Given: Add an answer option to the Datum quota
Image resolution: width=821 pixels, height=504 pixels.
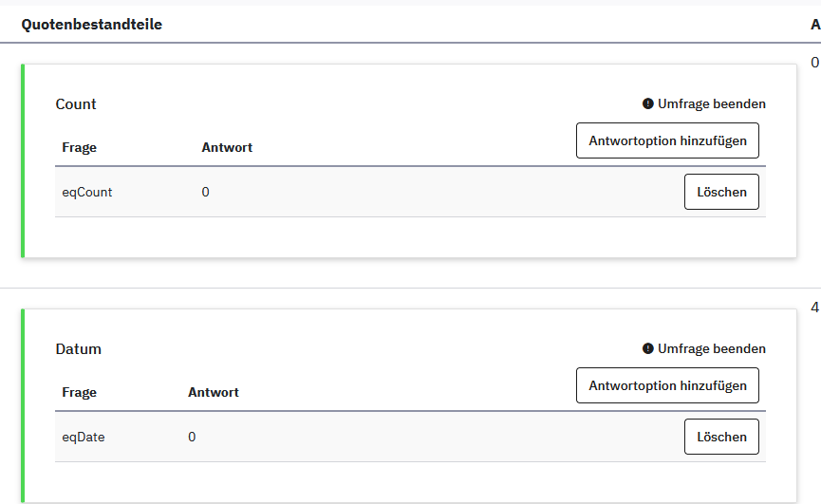Looking at the screenshot, I should point(667,385).
